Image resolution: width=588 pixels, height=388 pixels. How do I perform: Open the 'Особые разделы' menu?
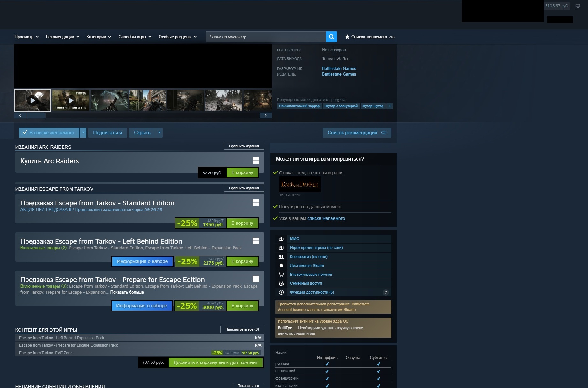click(x=178, y=37)
